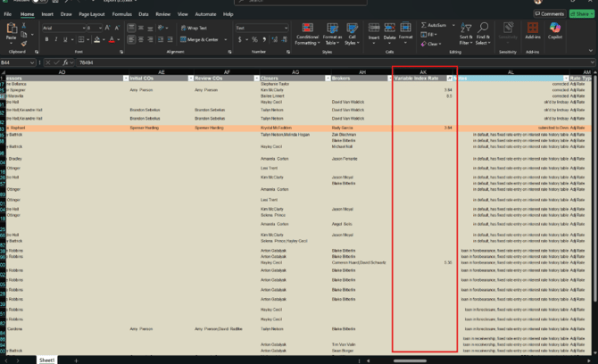Click the Copy icon in Clipboard group
The height and width of the screenshot is (364, 598).
tap(23, 35)
